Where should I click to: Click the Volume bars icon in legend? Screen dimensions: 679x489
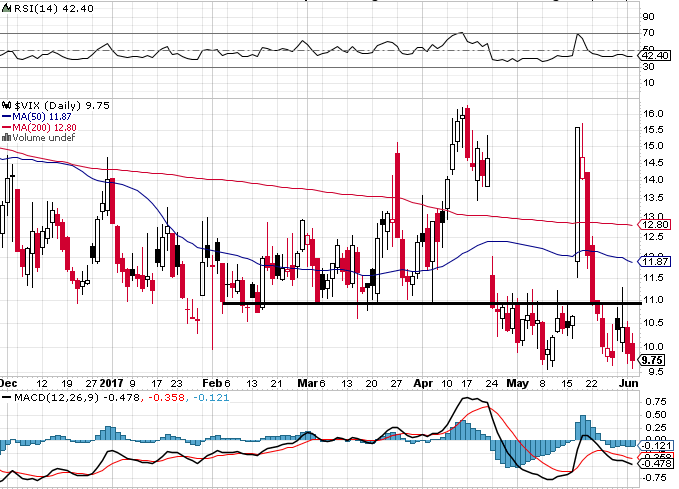click(6, 138)
